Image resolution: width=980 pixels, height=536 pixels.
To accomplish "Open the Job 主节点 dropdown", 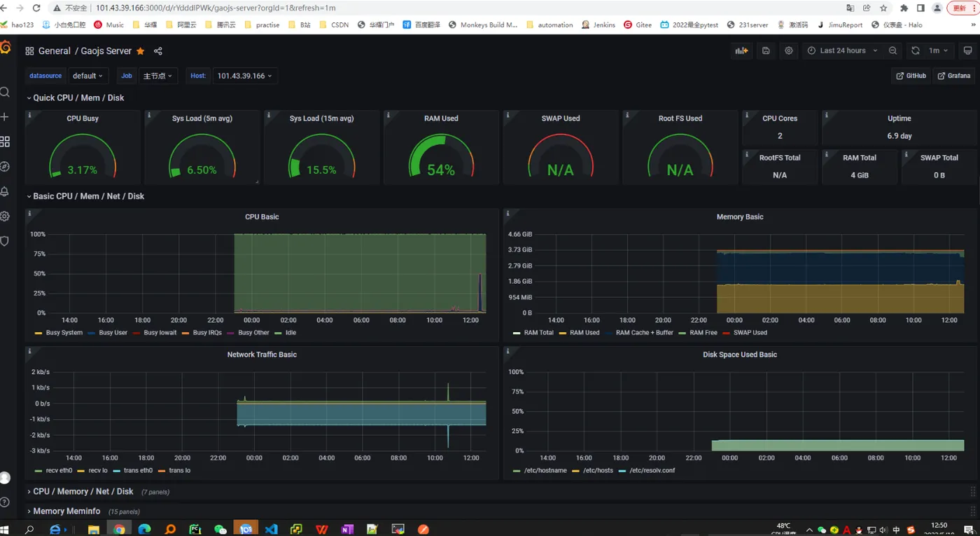I will coord(157,76).
